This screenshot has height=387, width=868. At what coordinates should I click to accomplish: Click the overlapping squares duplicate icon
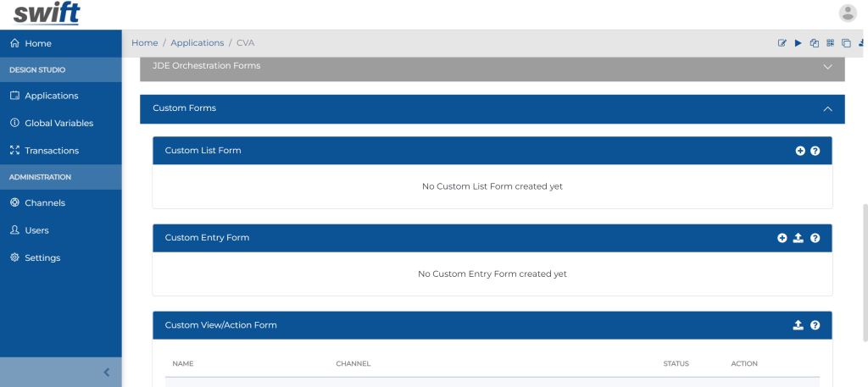(847, 43)
